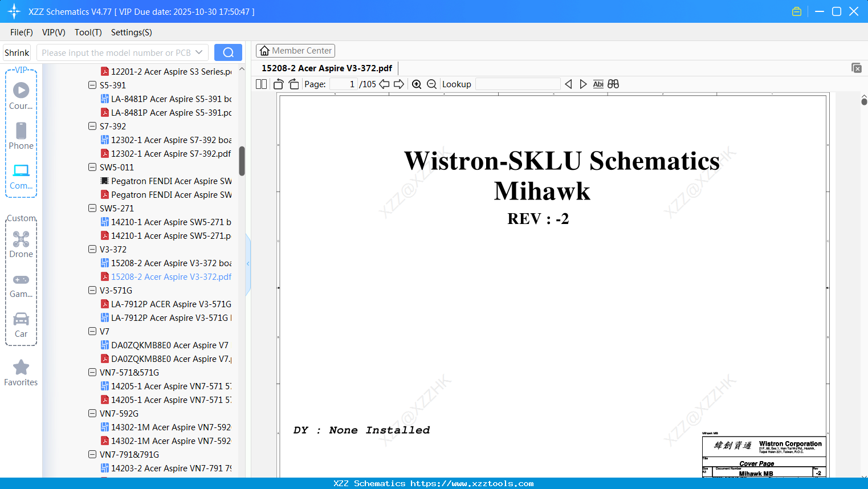Open 12302-1 Acer Aspire S7-392 board file
868x489 pixels.
click(x=166, y=140)
